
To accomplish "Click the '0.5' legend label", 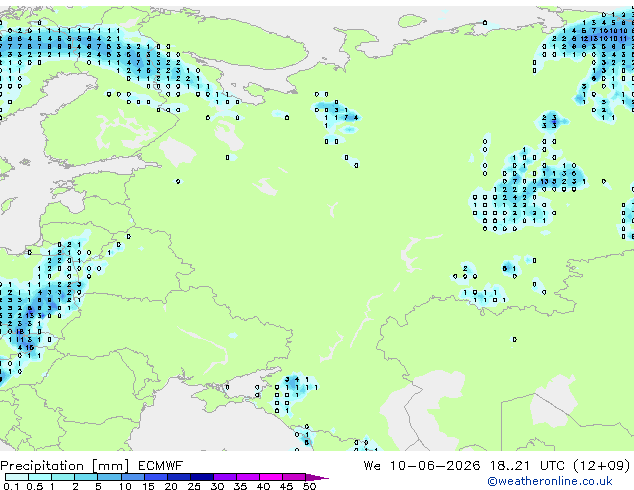I will [34, 486].
